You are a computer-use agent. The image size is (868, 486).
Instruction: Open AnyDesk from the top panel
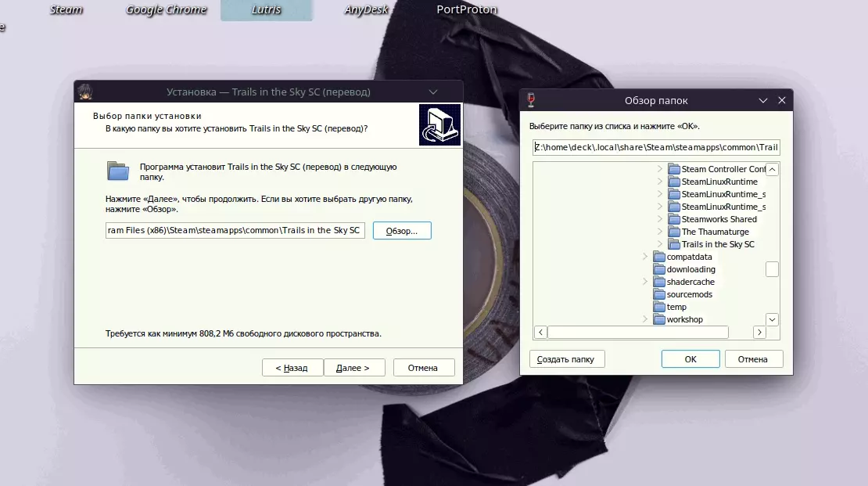(x=366, y=9)
